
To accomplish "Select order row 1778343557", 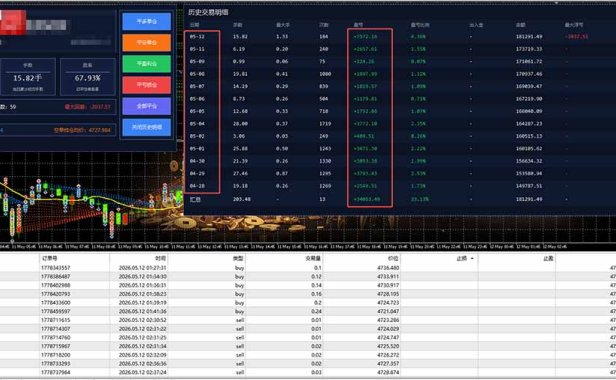I will point(308,268).
